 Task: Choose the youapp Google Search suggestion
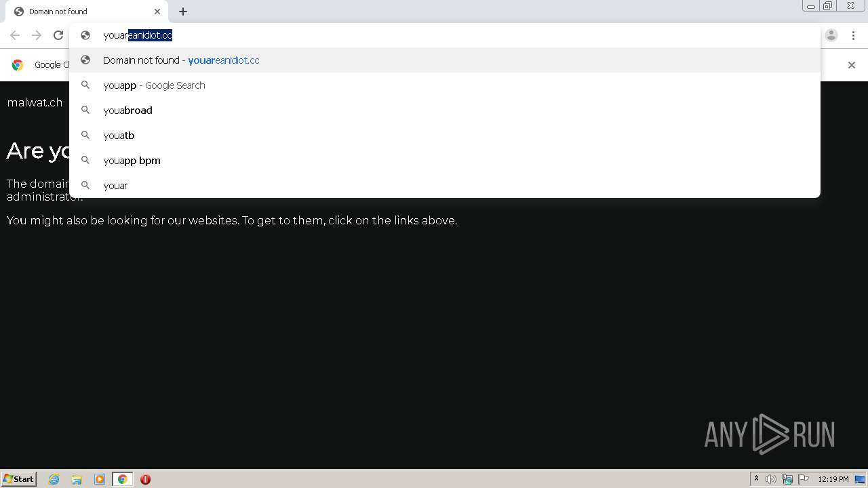coord(444,85)
